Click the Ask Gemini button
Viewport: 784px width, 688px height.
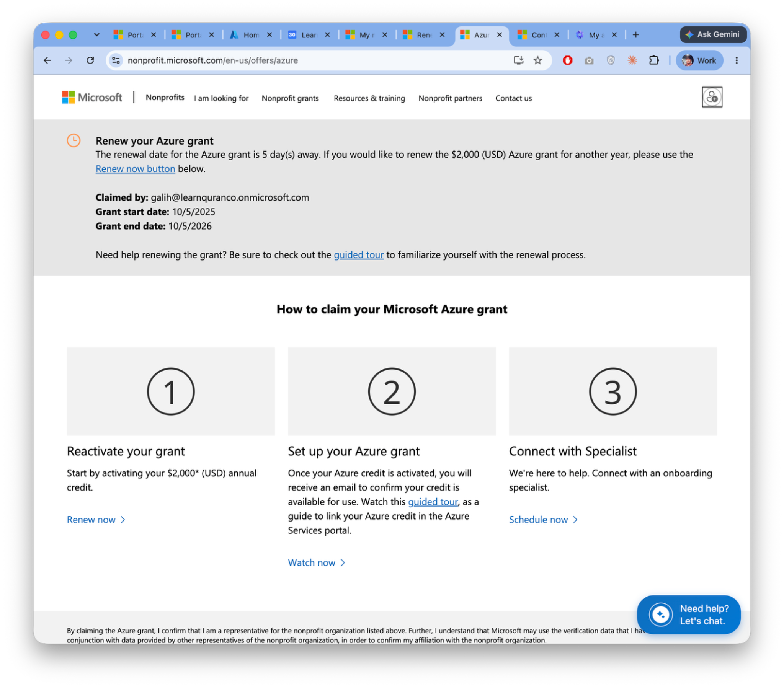point(713,34)
